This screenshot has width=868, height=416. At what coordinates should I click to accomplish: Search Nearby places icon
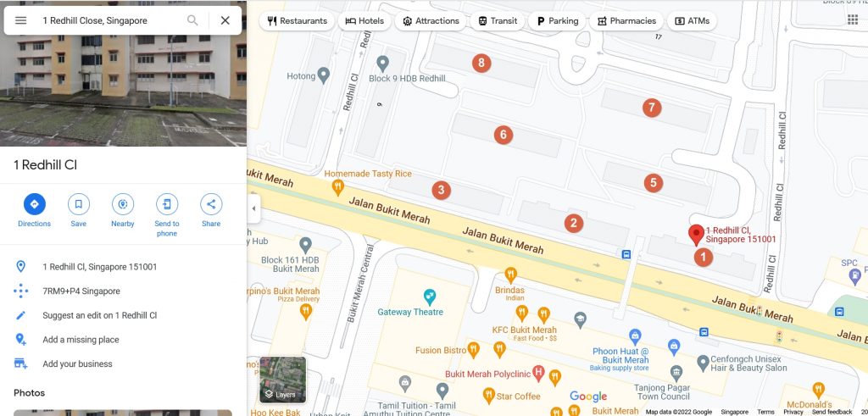pyautogui.click(x=123, y=204)
